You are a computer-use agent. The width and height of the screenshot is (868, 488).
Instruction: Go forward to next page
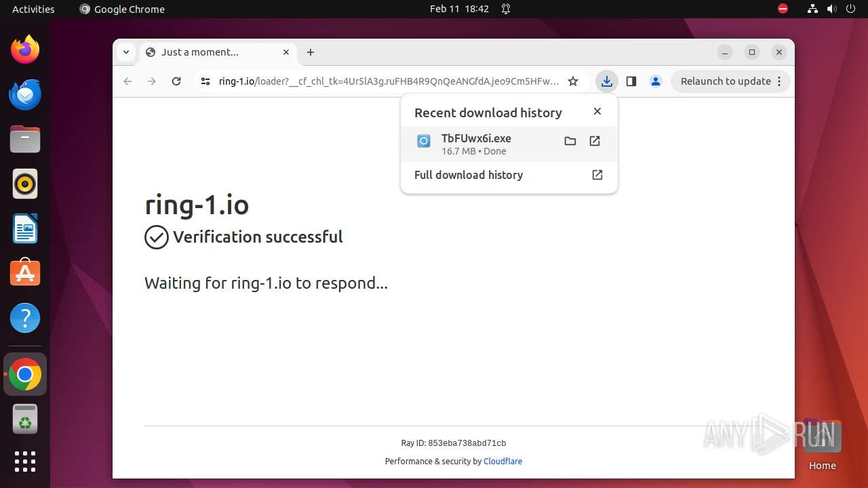coord(152,81)
